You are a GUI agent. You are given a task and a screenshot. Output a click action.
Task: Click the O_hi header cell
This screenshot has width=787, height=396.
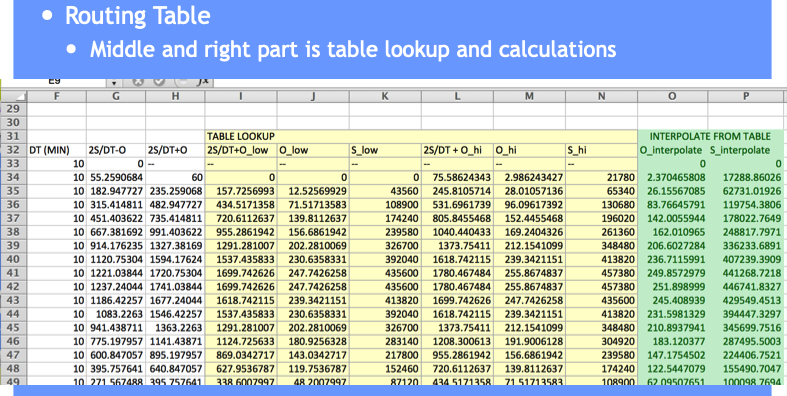(x=529, y=150)
